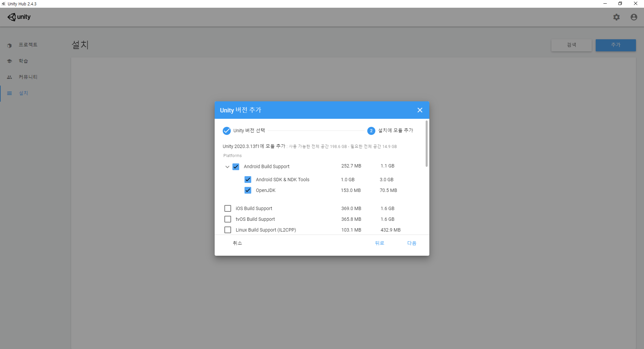644x349 pixels.
Task: Enable iOS Build Support checkbox
Action: [228, 208]
